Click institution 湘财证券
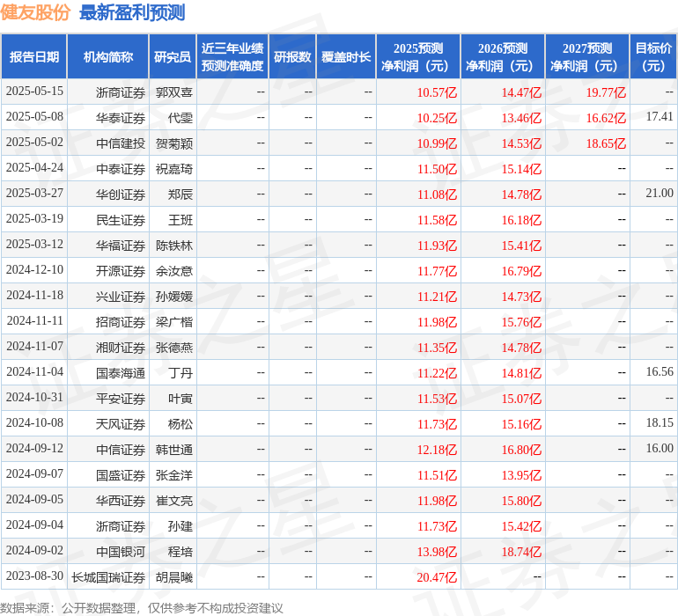 (x=121, y=348)
